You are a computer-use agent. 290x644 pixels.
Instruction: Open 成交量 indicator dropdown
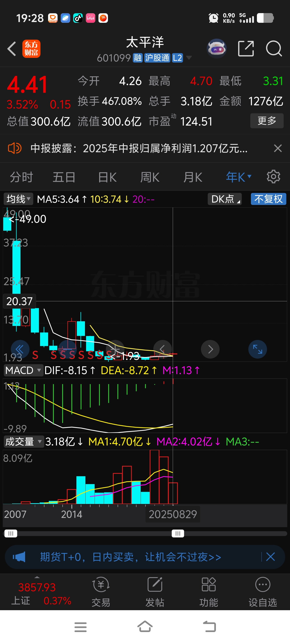point(24,442)
